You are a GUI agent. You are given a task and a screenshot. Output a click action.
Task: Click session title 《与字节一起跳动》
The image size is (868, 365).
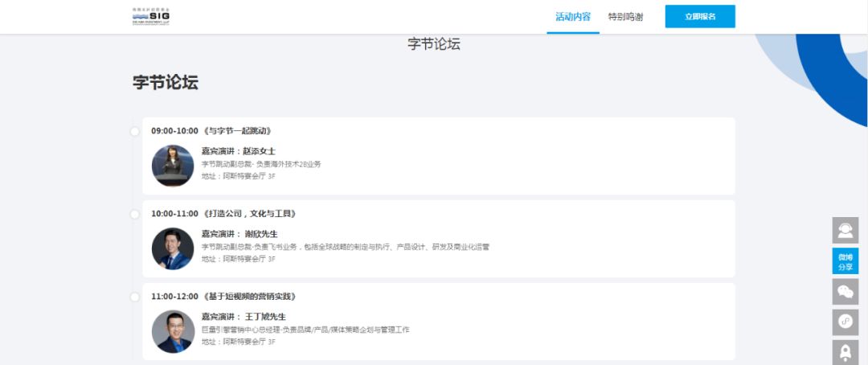(237, 131)
